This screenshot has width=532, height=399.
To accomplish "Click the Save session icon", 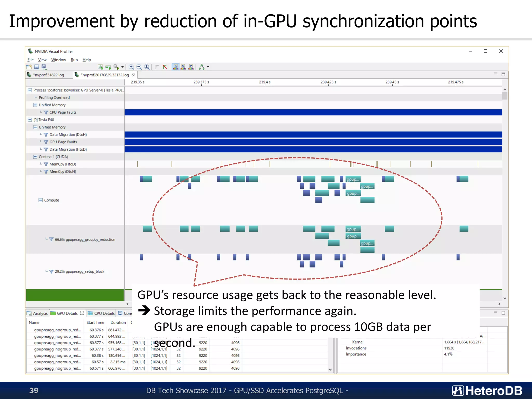I will [36, 67].
